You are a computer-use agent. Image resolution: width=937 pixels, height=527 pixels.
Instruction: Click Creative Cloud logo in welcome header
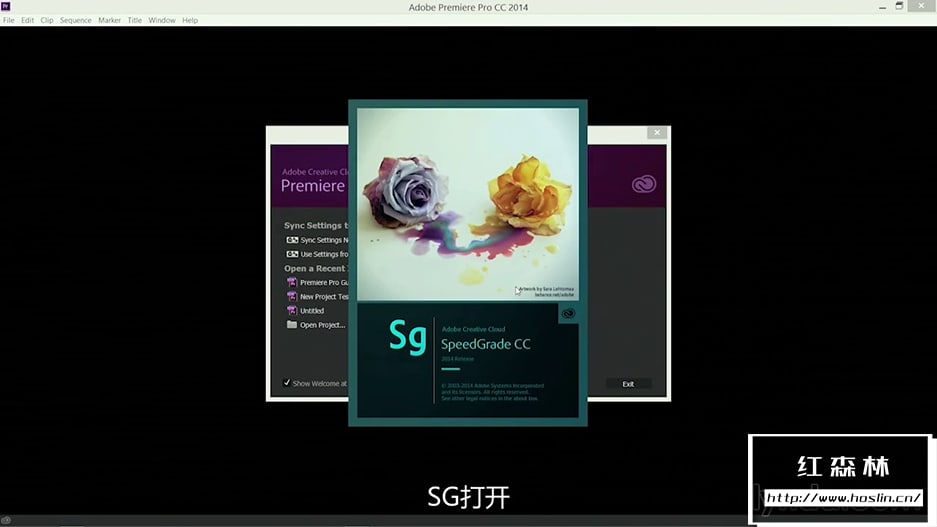pyautogui.click(x=644, y=184)
